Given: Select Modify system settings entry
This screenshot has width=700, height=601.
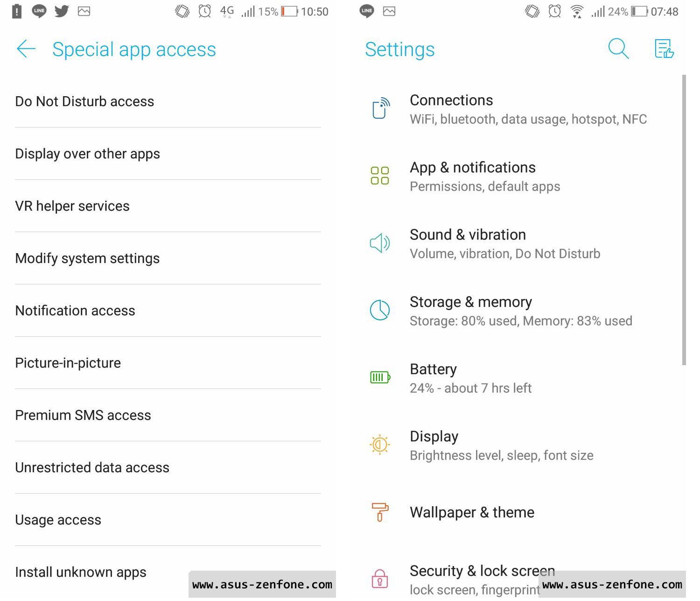Looking at the screenshot, I should [168, 258].
